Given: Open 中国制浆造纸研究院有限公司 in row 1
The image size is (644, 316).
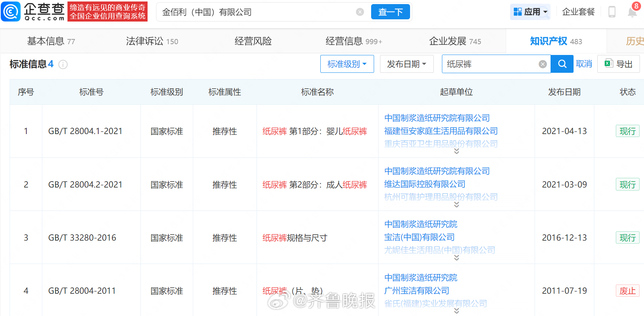Looking at the screenshot, I should (437, 118).
